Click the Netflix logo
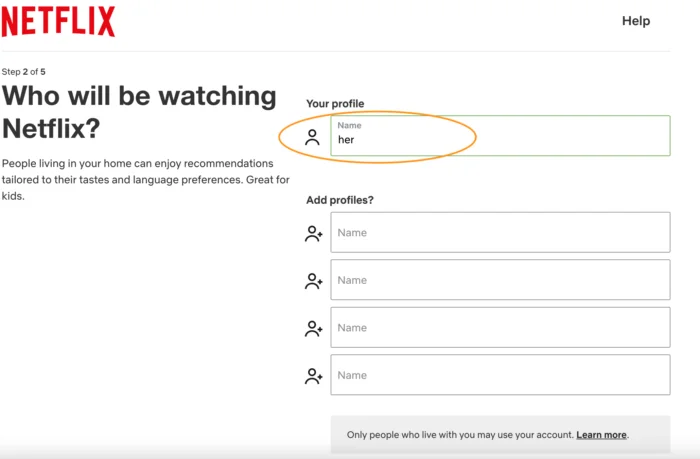 [58, 21]
